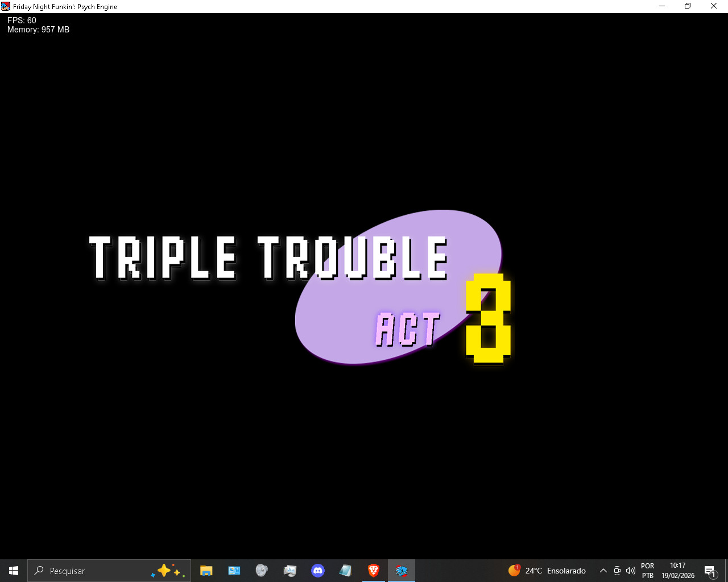Open Discord from the taskbar

point(318,571)
